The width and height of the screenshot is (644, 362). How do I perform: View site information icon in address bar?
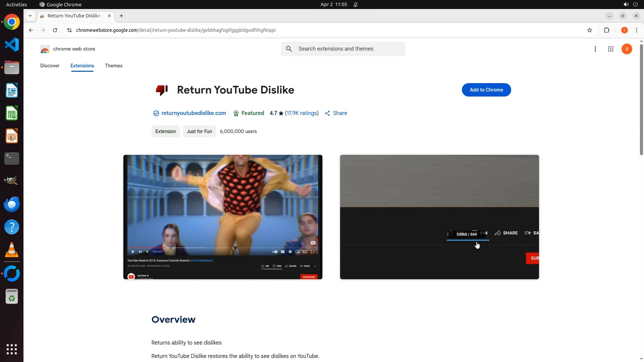pyautogui.click(x=69, y=30)
